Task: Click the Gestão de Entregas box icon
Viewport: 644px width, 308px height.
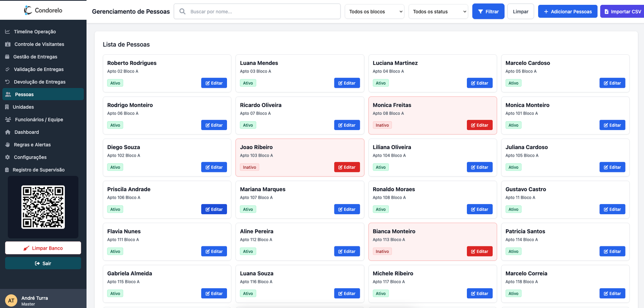Action: pos(7,57)
